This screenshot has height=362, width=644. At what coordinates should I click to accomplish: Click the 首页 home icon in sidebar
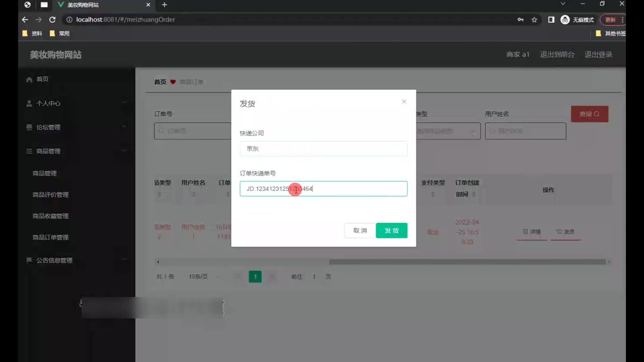point(30,79)
